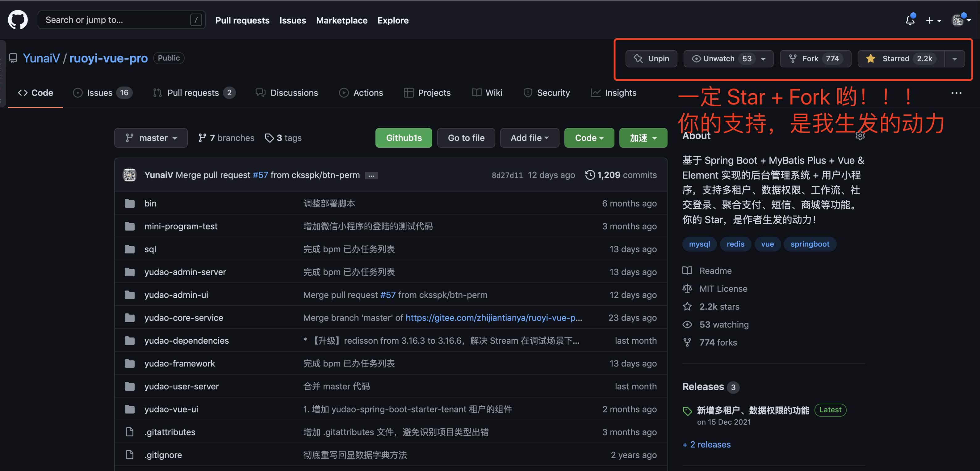This screenshot has width=980, height=471.
Task: Open the commit history clock icon
Action: pyautogui.click(x=590, y=175)
